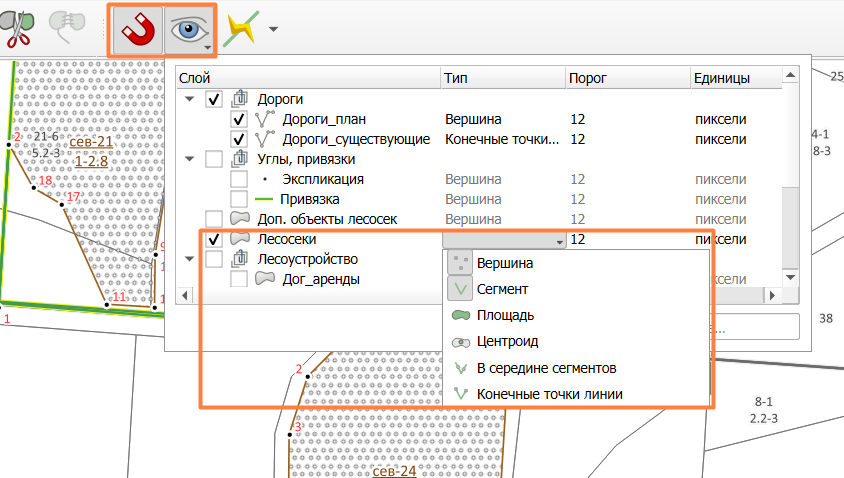Viewport: 844px width, 478px height.
Task: Click the Конечные точки type of Дороги_существующие
Action: pos(502,139)
